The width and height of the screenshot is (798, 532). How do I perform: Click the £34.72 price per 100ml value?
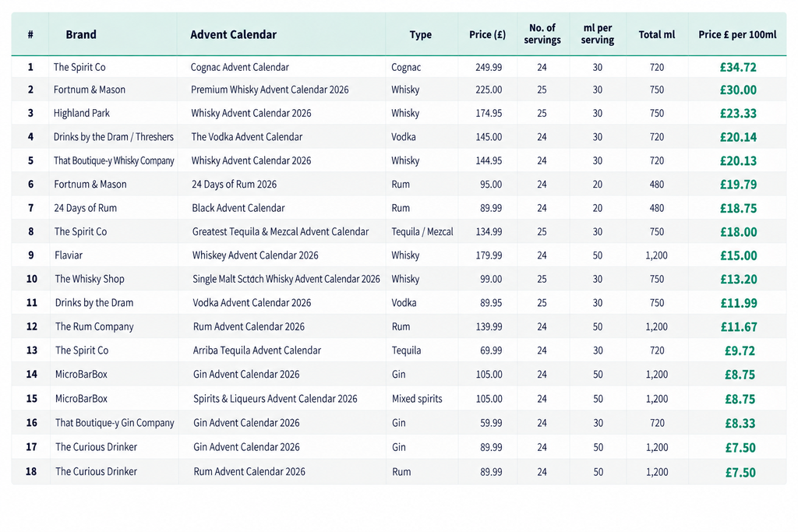click(738, 67)
